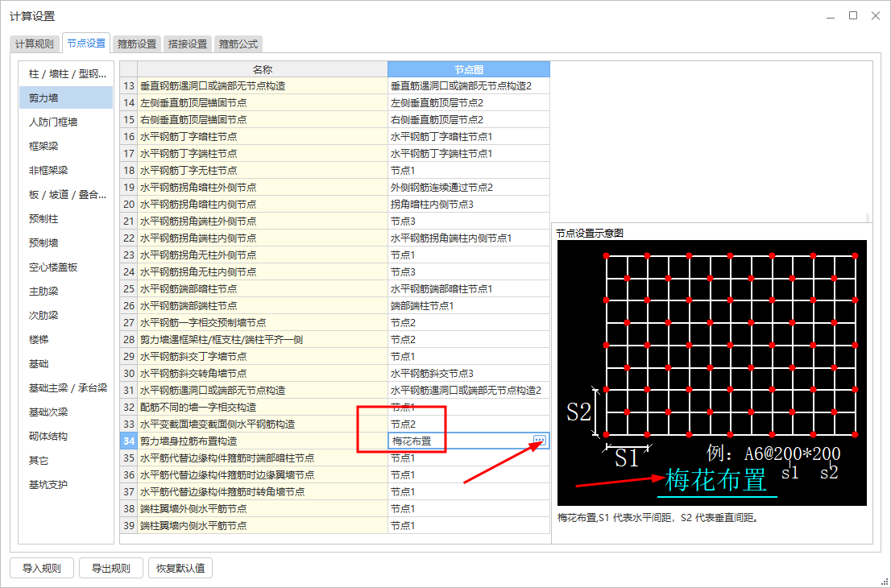Click value 水平钢筋遇洞口或端部无节点构造2
Viewport: 891px width, 588px height.
point(469,391)
